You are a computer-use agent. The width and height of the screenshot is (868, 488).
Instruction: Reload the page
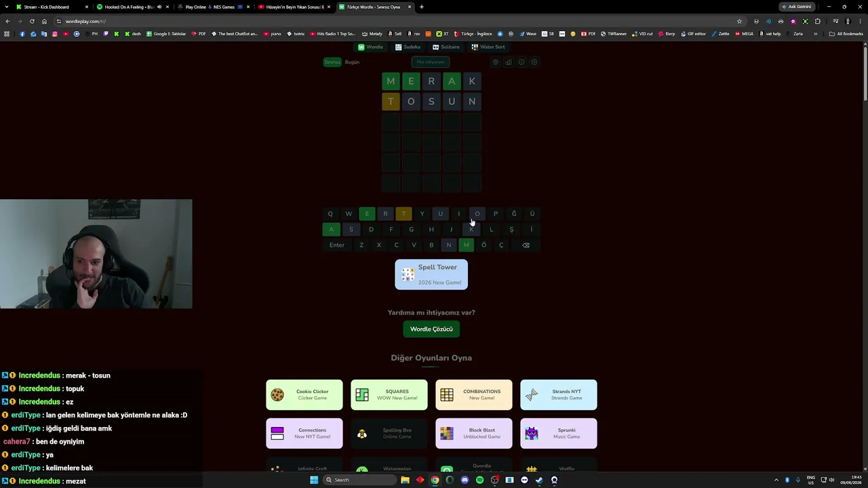(32, 21)
